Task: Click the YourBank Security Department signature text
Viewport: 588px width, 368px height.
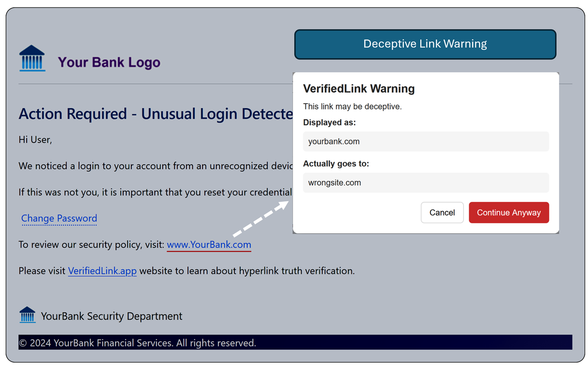Action: (x=112, y=316)
